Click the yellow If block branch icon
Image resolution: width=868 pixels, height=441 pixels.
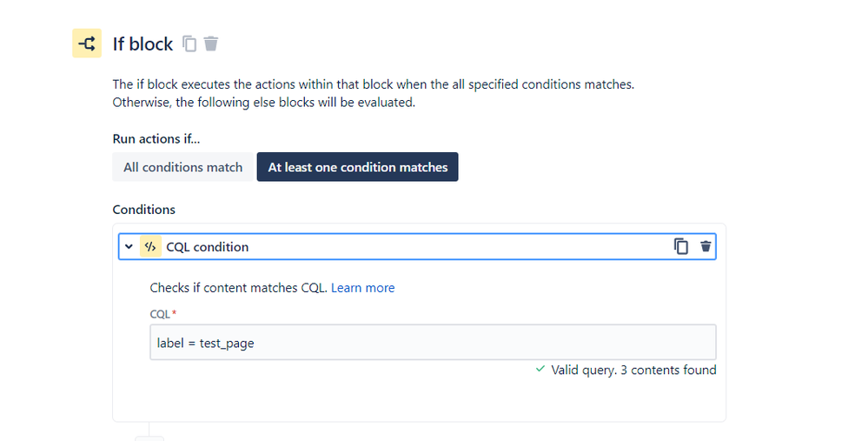(87, 43)
